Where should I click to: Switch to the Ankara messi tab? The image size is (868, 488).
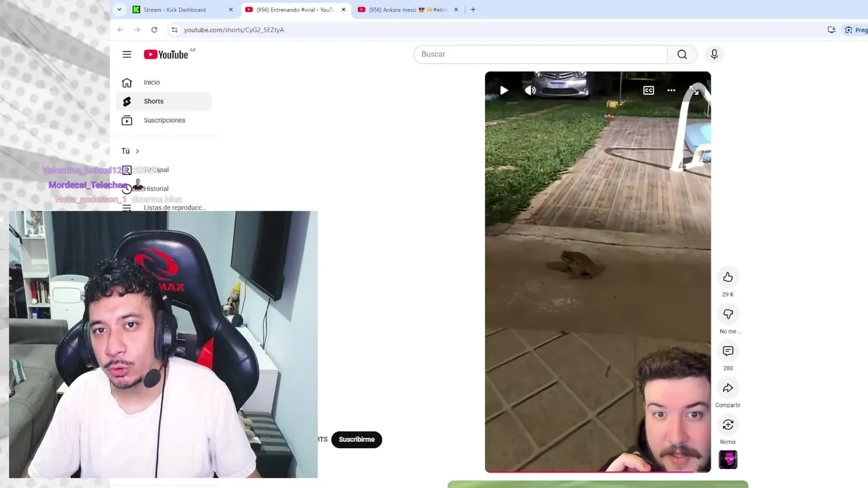point(408,9)
